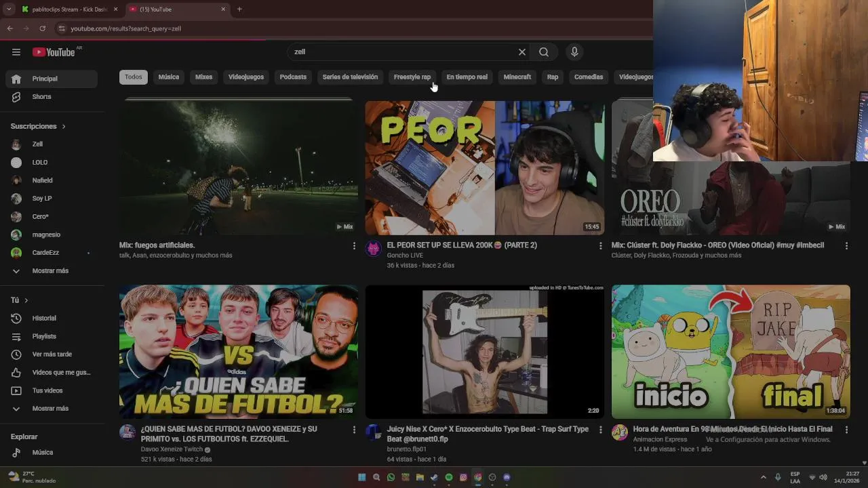Open a new browser tab
Image resolution: width=868 pixels, height=488 pixels.
[x=239, y=9]
